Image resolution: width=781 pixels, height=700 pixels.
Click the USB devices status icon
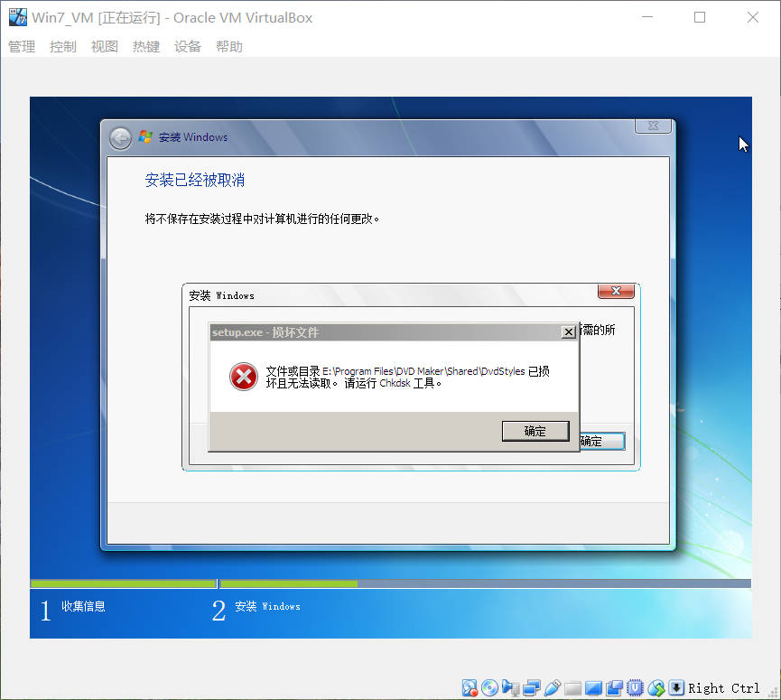click(553, 688)
